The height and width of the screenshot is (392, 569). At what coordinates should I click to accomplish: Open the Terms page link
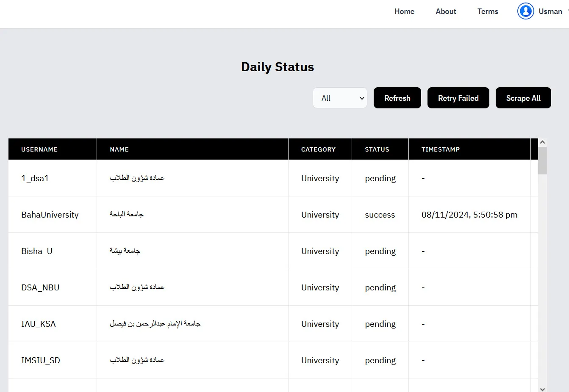(x=488, y=11)
